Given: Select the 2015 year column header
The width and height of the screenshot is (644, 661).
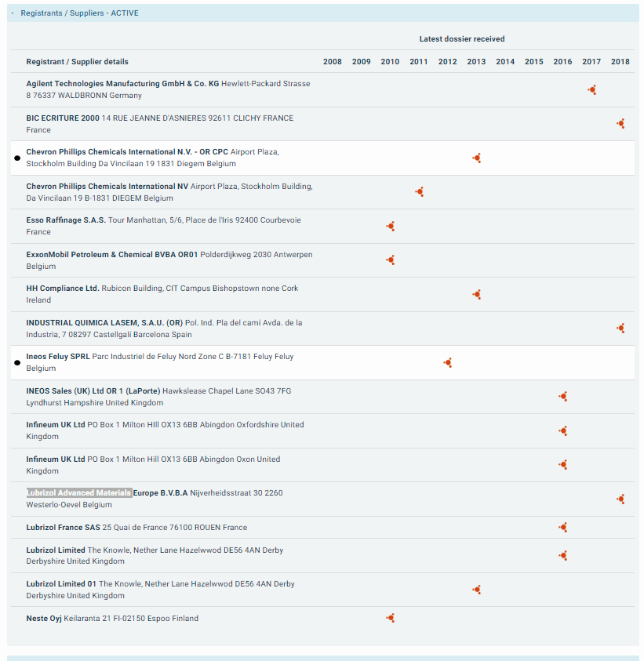Looking at the screenshot, I should (x=534, y=61).
